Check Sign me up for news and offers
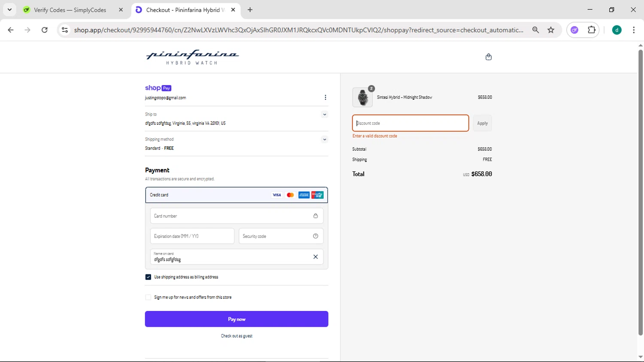This screenshot has height=362, width=644. click(x=148, y=297)
